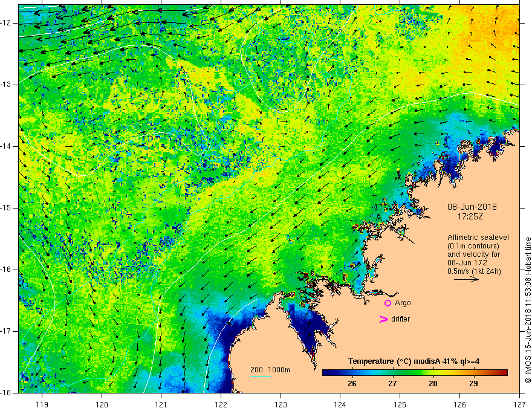
Task: Click the 29 label on temperature scale
Action: (x=473, y=384)
